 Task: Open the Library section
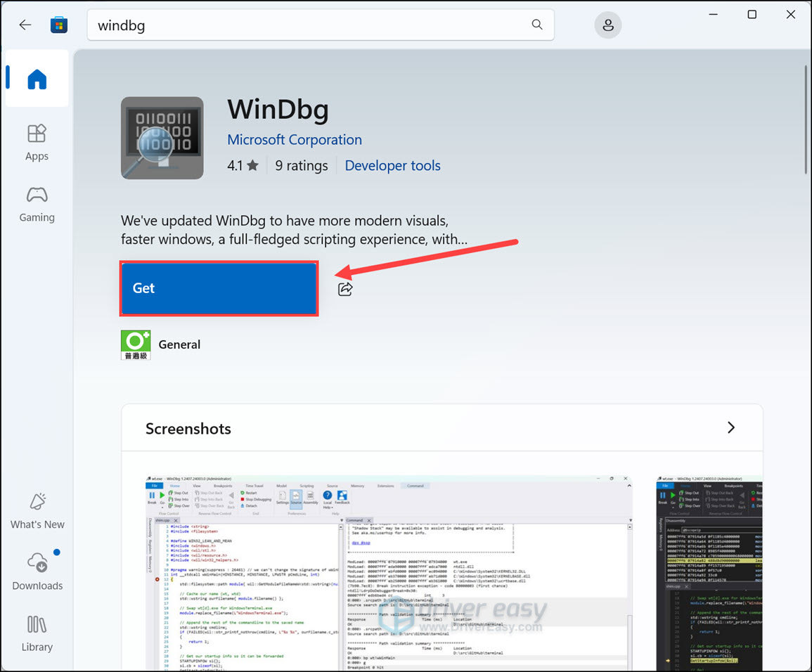(x=37, y=633)
